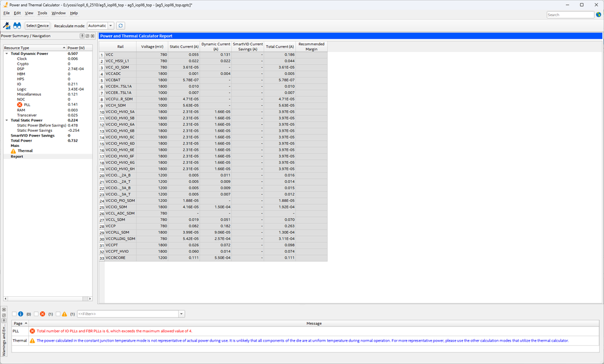Click the VCCPLLDIG_SDM rail cell
This screenshot has width=604, height=364.
[120, 239]
